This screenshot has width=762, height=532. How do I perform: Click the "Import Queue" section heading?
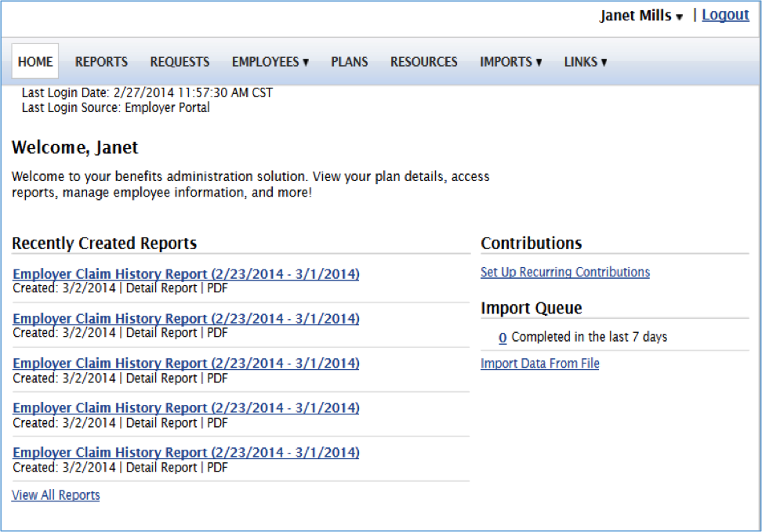pos(532,308)
